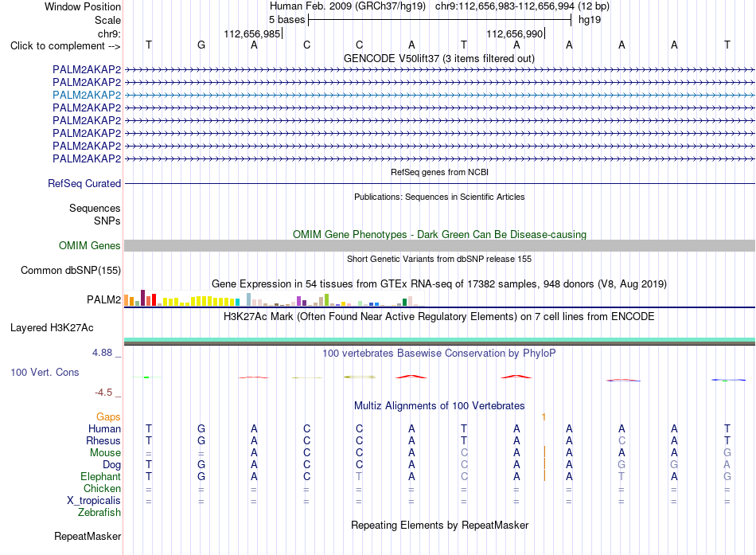The image size is (756, 555).
Task: Click the Rhesus species label
Action: click(x=103, y=441)
